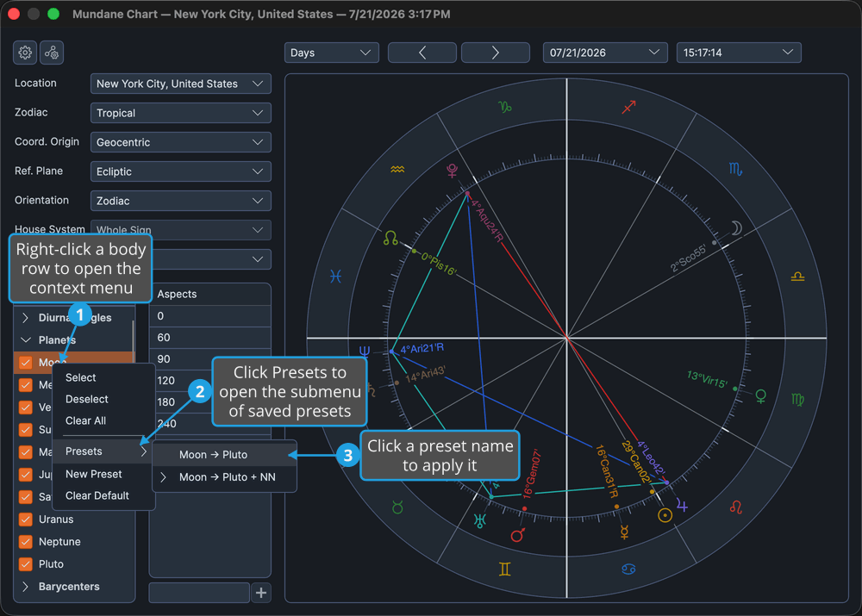
Task: Choose Select in the context menu
Action: click(103, 377)
